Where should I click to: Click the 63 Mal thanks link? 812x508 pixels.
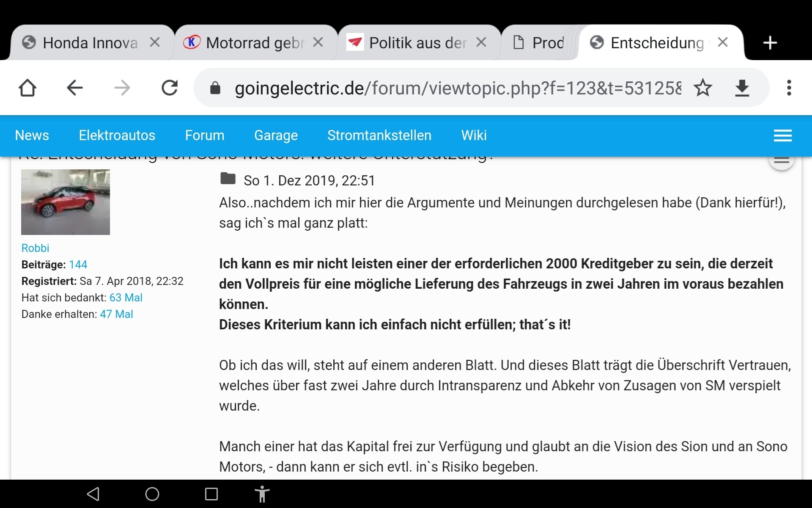(126, 298)
